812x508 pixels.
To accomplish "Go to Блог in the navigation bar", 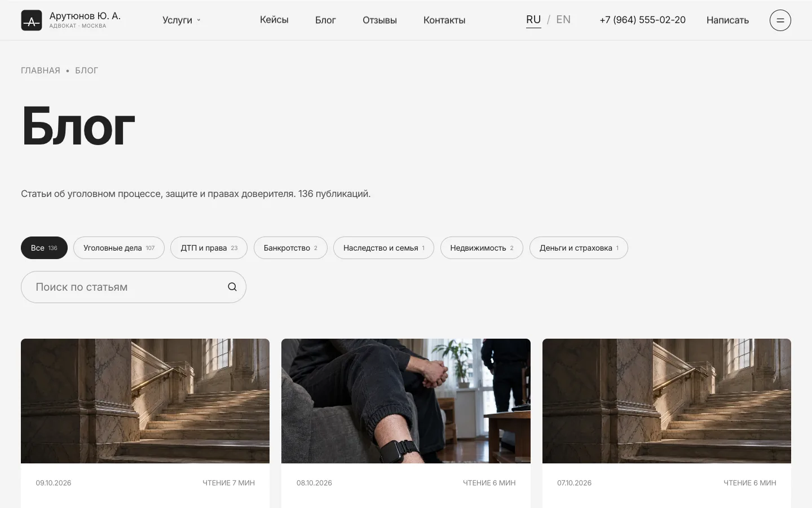I will [x=325, y=20].
